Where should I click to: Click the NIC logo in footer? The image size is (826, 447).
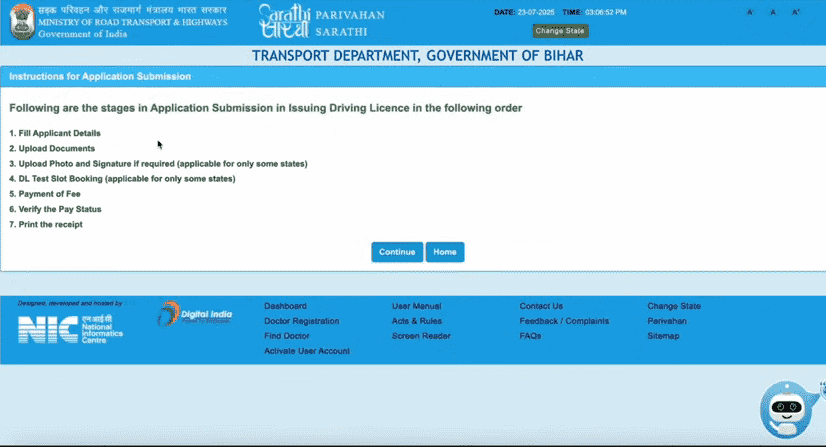[70, 329]
